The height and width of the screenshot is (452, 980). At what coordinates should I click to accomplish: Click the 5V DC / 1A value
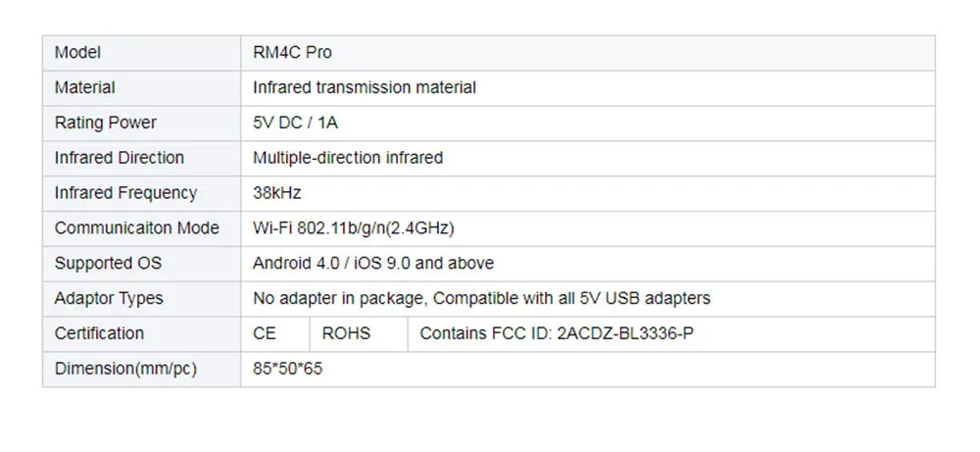click(295, 123)
